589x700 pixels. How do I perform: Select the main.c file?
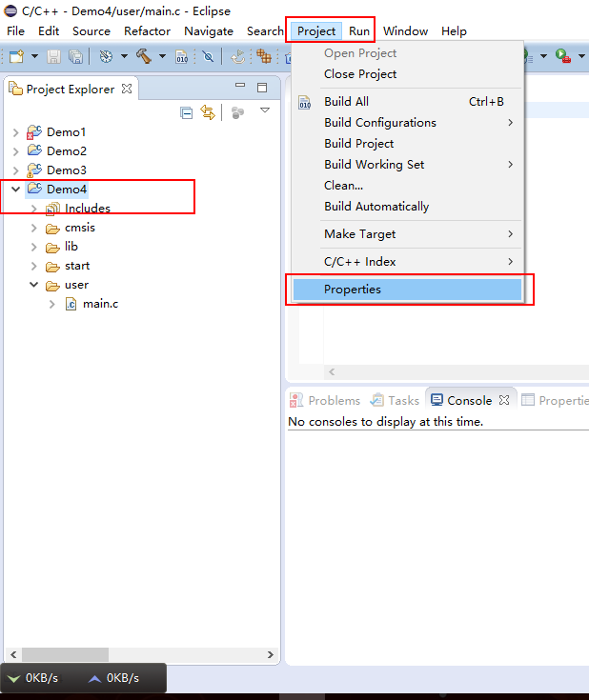(x=101, y=304)
